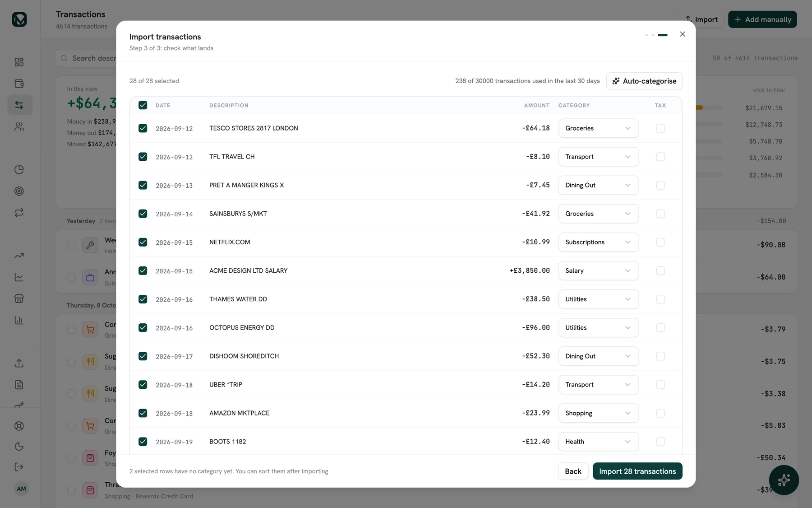Viewport: 812px width, 508px height.
Task: Open the dashboard grid icon in sidebar
Action: tap(19, 62)
